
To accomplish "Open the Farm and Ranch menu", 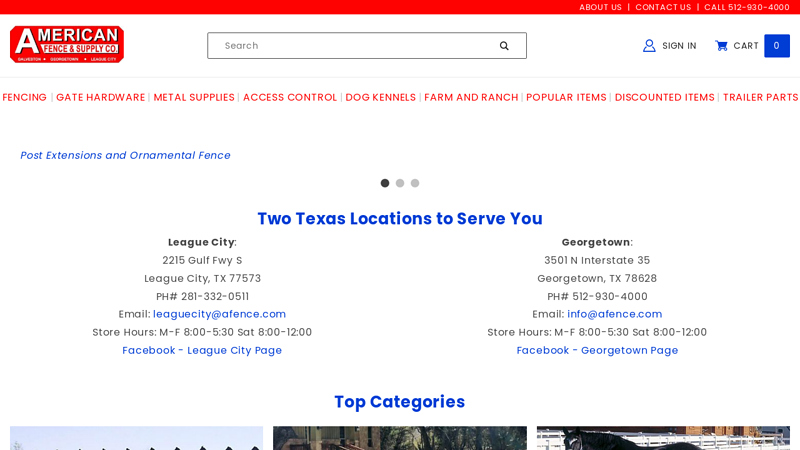I will (471, 97).
